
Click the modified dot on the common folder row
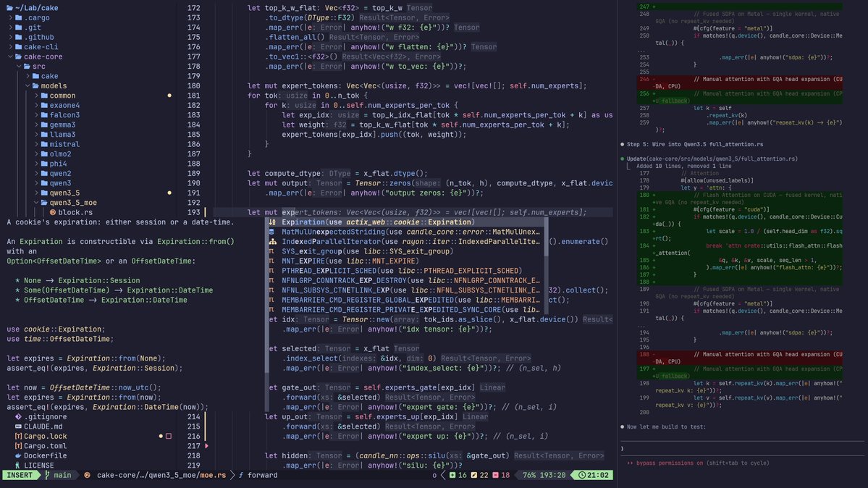point(169,96)
